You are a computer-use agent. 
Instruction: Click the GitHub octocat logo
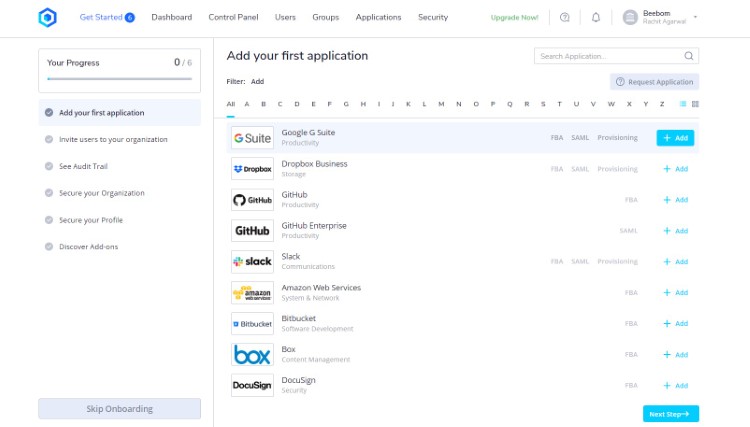tap(252, 200)
